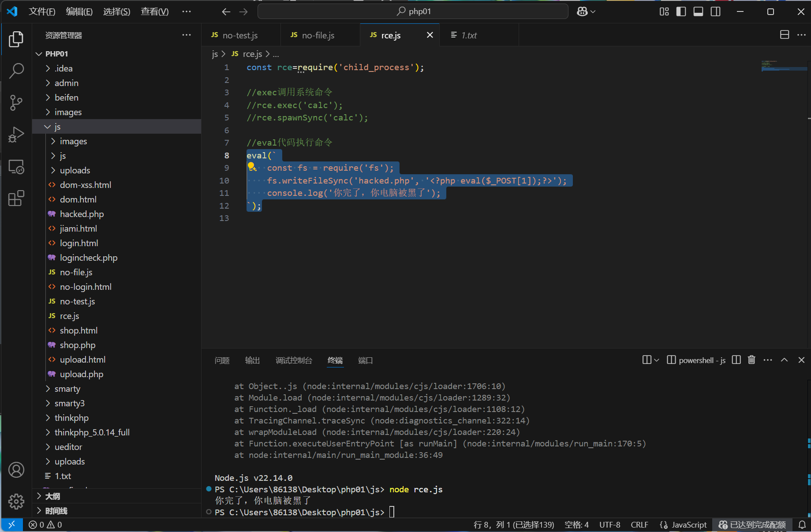
Task: Expand the smarty3 folder
Action: 117,403
